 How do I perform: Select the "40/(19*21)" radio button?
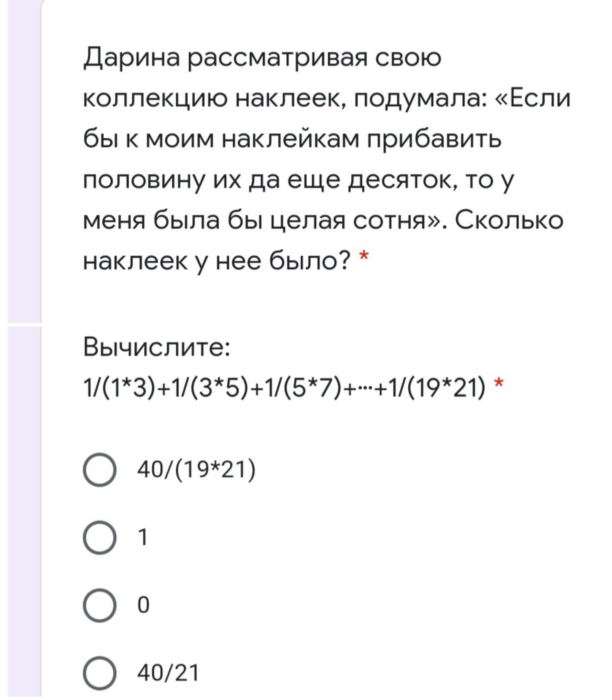(x=99, y=470)
